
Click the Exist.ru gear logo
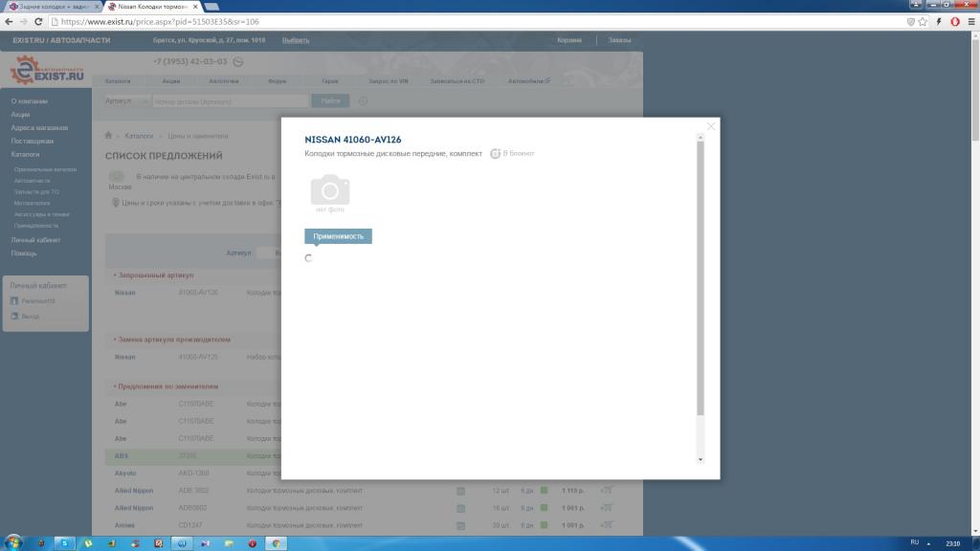pos(47,70)
